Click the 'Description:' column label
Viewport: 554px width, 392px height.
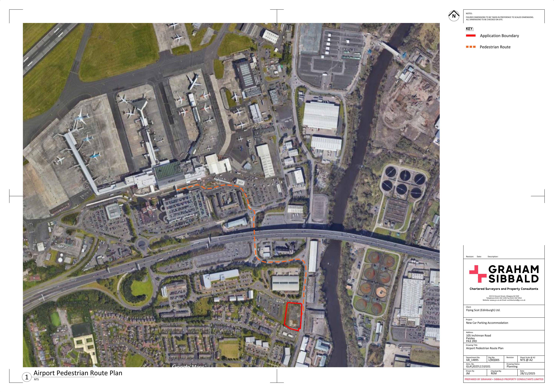pyautogui.click(x=493, y=257)
